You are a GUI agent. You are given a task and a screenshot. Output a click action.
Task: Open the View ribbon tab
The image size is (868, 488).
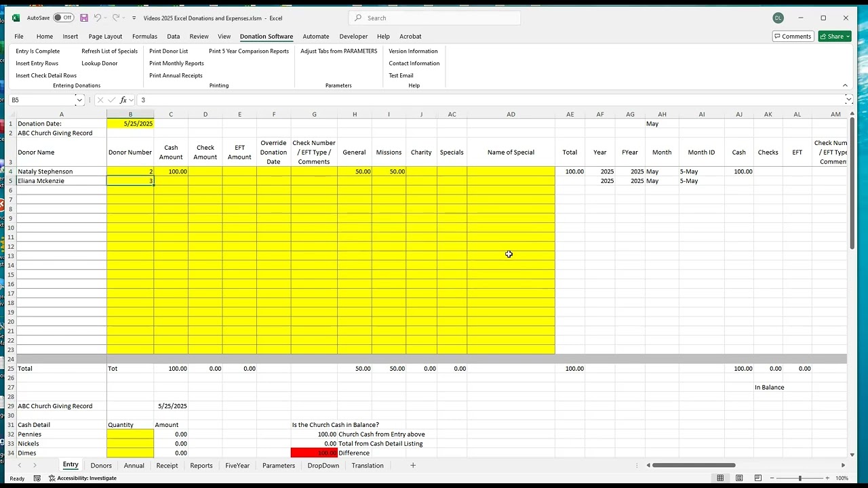pos(224,37)
